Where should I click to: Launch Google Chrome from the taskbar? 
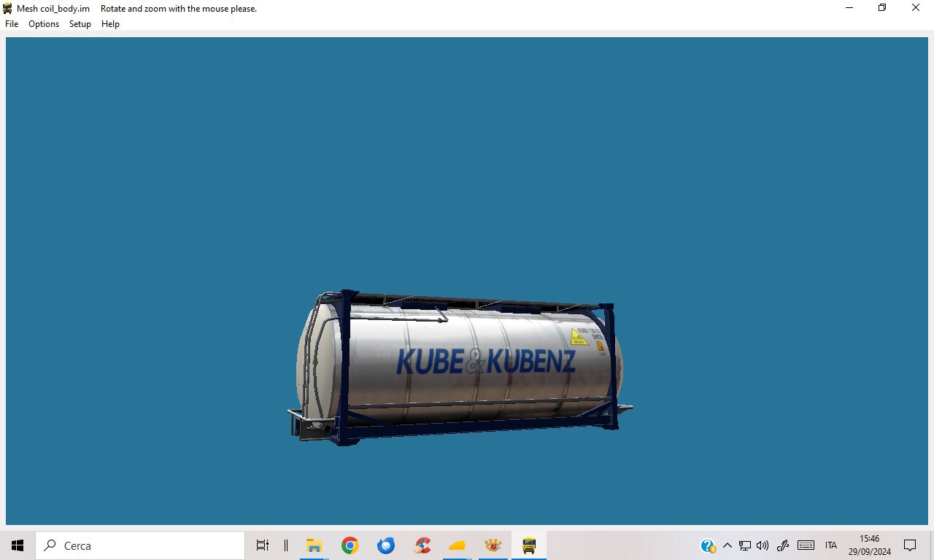click(x=350, y=545)
